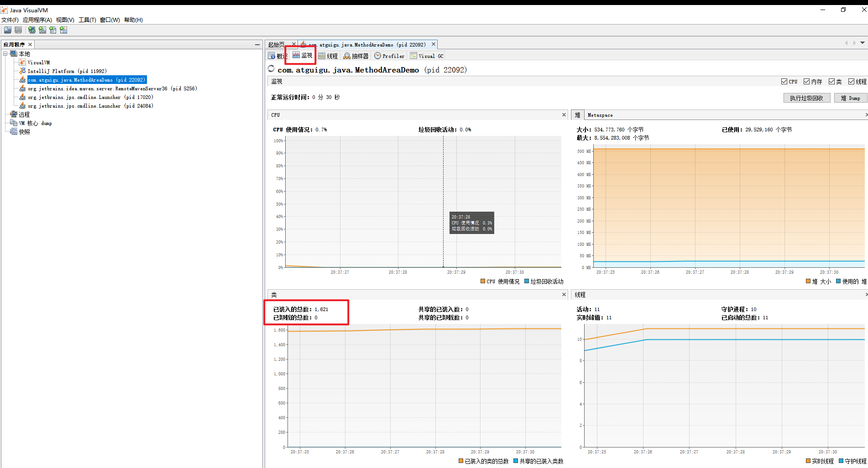
Task: Select the 堆 heap memory tab
Action: [577, 115]
